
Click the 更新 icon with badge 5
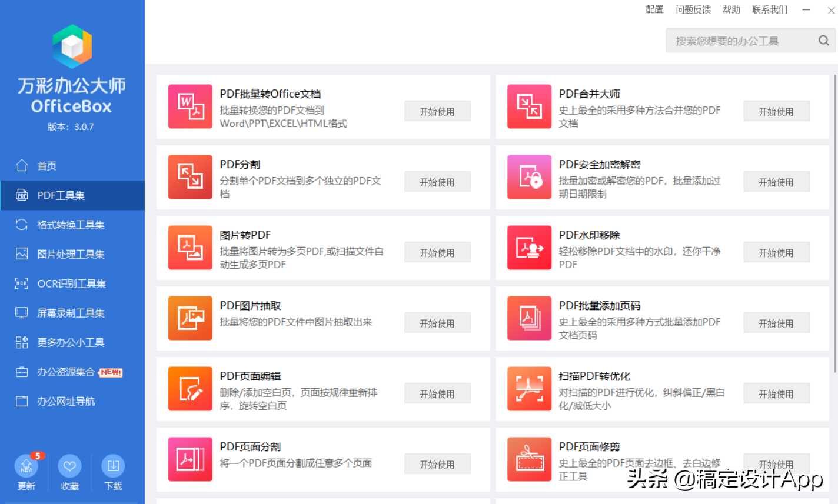[x=26, y=466]
